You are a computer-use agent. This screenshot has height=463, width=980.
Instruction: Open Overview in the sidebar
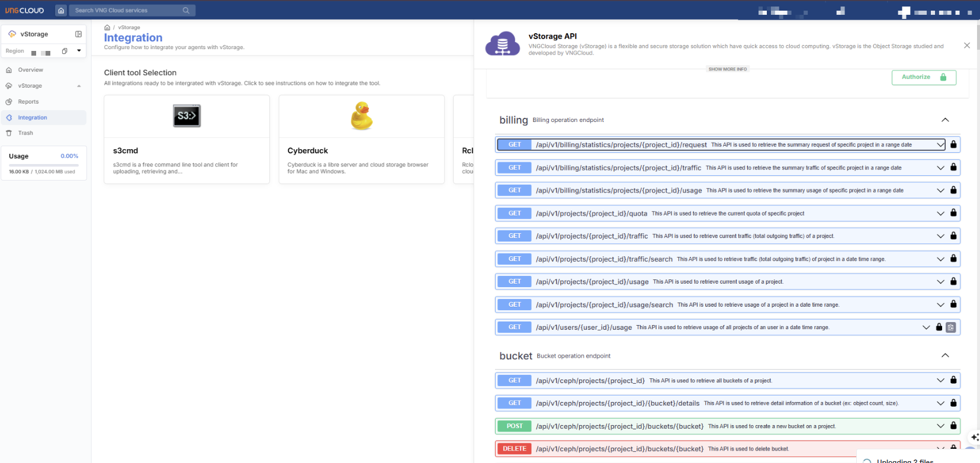[30, 70]
